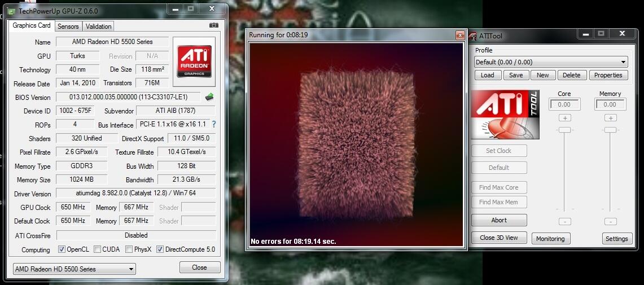This screenshot has height=285, width=644.
Task: Click the Find Max Core button
Action: point(499,187)
